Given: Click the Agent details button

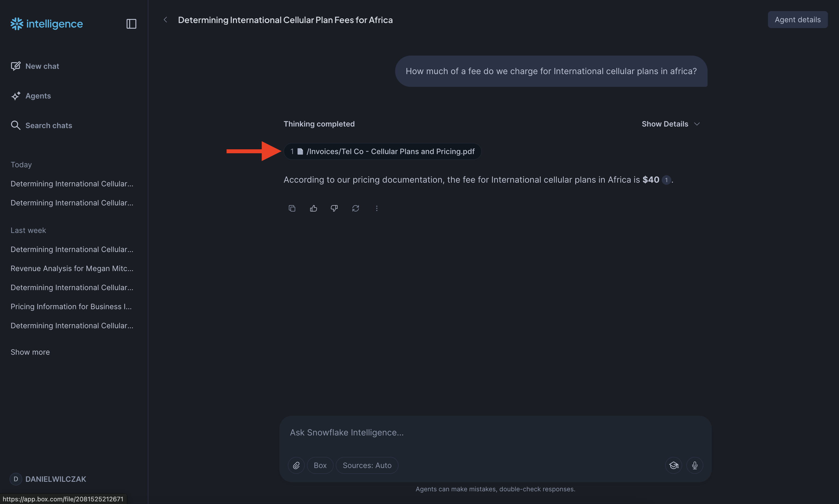Looking at the screenshot, I should [x=797, y=20].
